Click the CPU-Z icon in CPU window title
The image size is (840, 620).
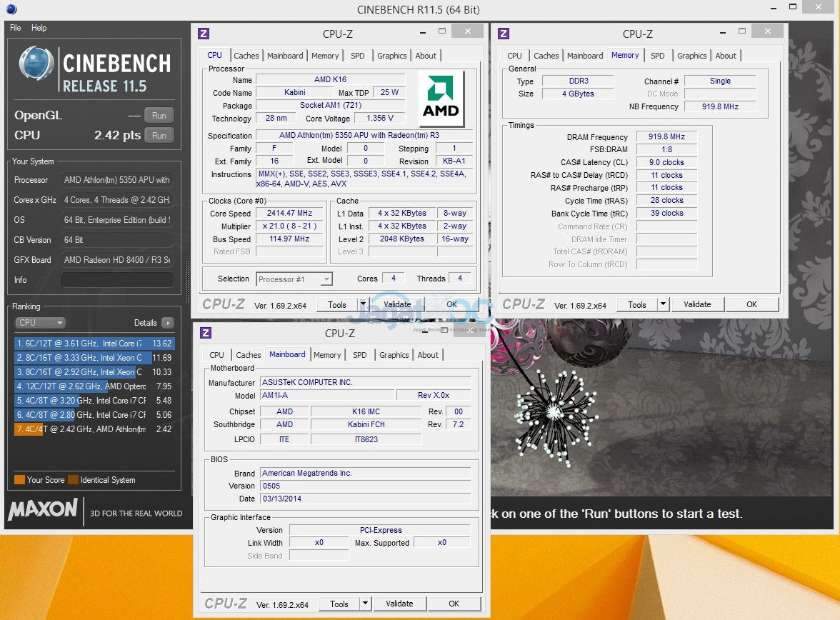(x=204, y=34)
